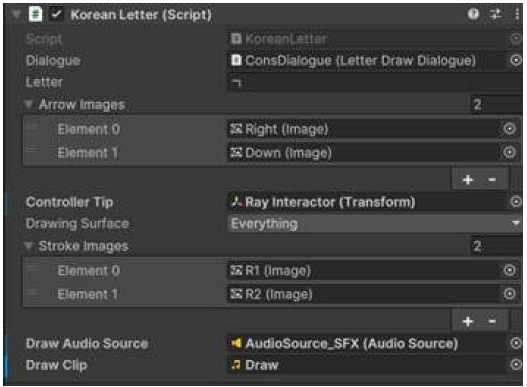Screen dimensions: 527x387
Task: Open object picker for Down image
Action: coord(510,153)
